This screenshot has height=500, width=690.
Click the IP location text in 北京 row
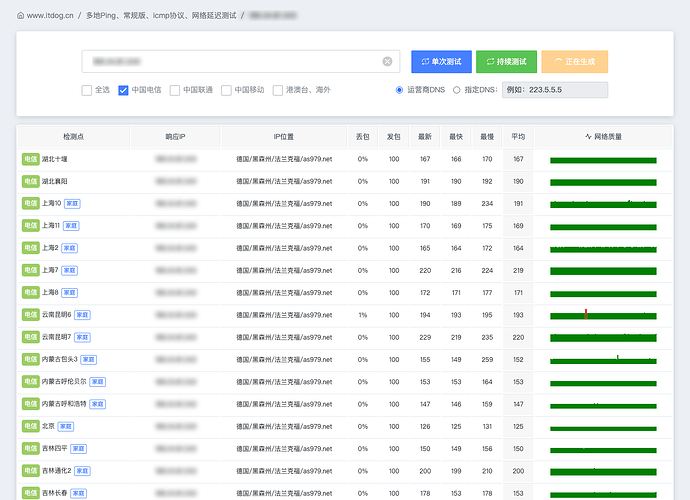pyautogui.click(x=284, y=426)
